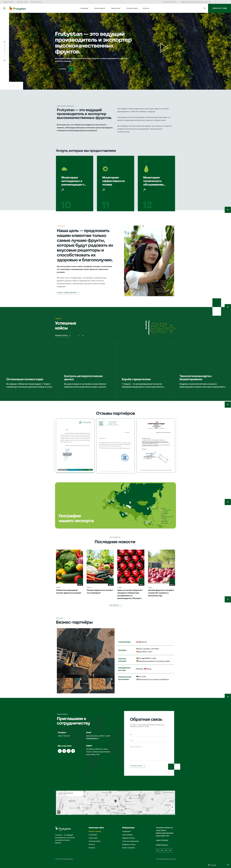Click the СВЯЗАТЬСЯ С НАМИ button
Image resolution: width=231 pixels, height=868 pixels.
click(220, 8)
